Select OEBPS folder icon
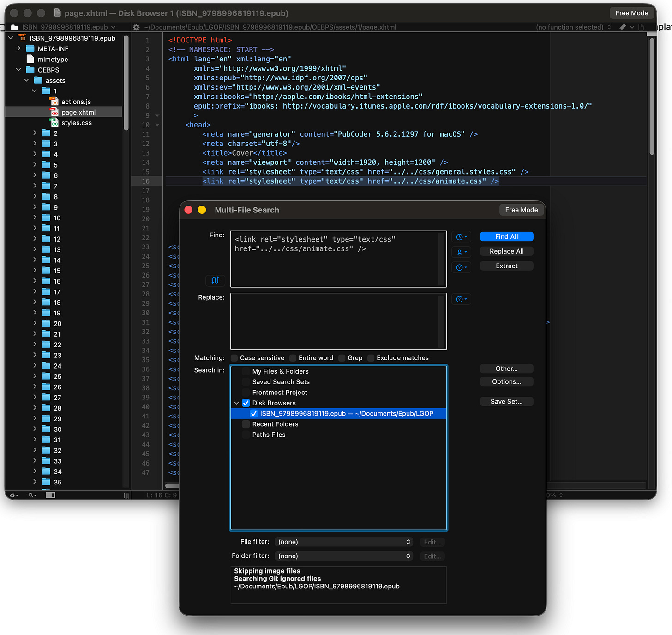 point(30,70)
